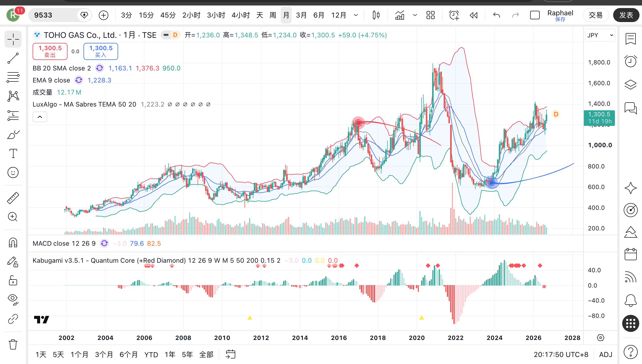Select the brush drawing tool
Image resolution: width=642 pixels, height=364 pixels.
[x=13, y=135]
